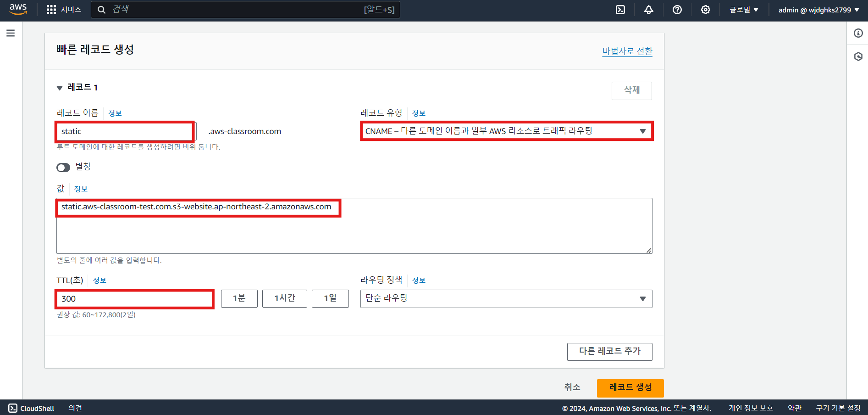Click the 삭제 button
The image size is (868, 415).
tap(632, 90)
